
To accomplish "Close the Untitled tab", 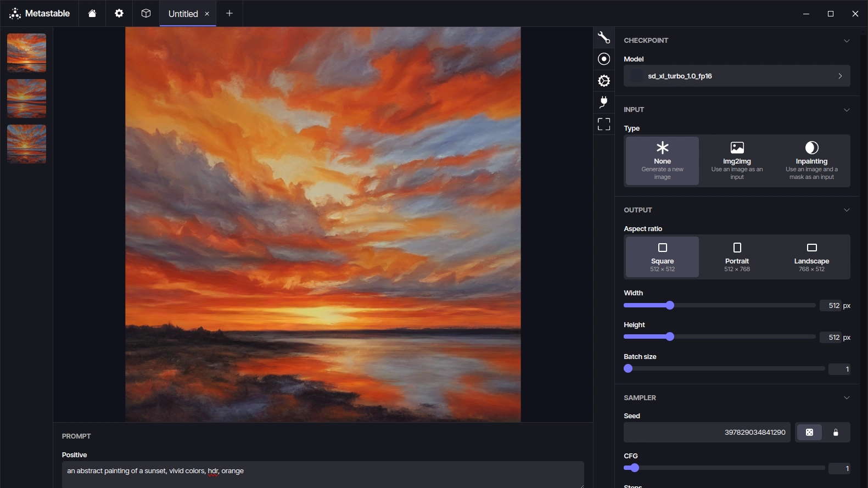I will [x=207, y=14].
